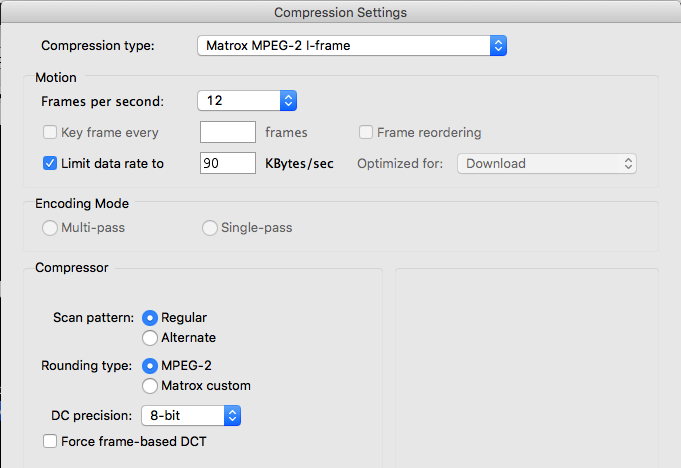681x468 pixels.
Task: Click the data rate field showing 90
Action: click(x=227, y=163)
